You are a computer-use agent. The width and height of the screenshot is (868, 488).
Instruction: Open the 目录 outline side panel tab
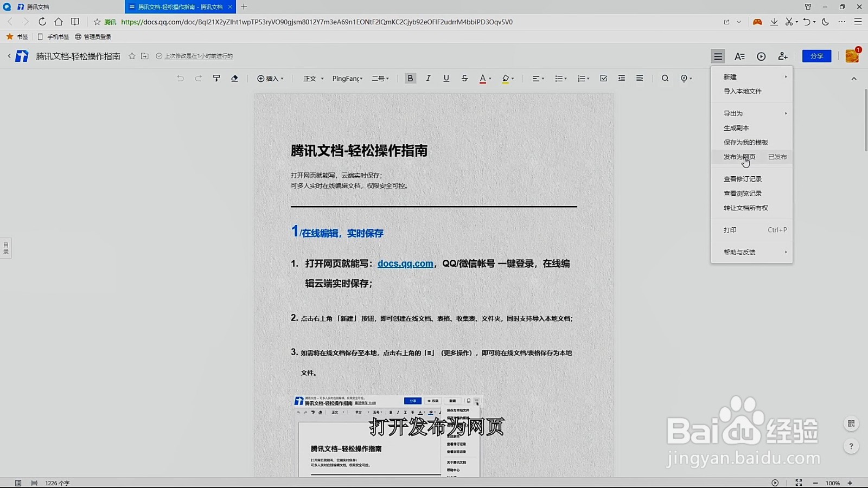coord(6,248)
